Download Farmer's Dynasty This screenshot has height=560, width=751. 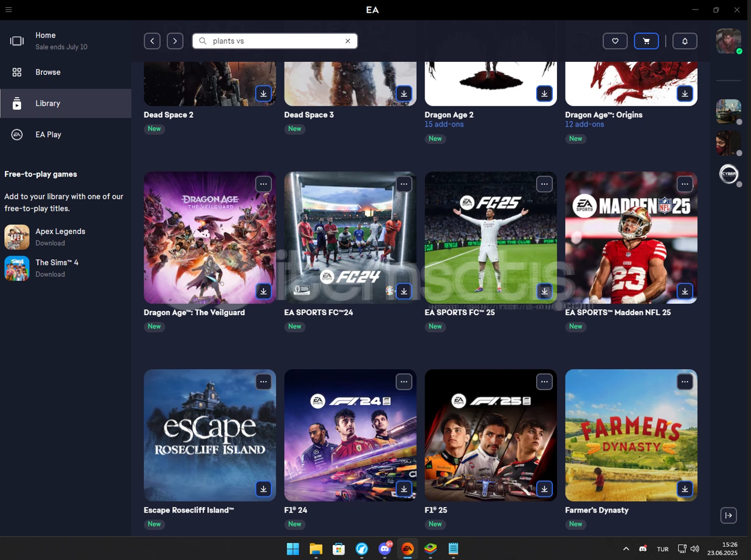(685, 489)
